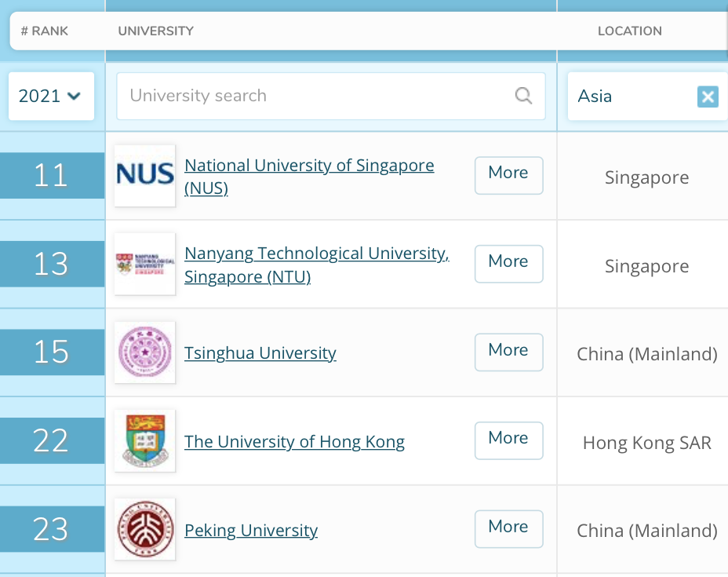The height and width of the screenshot is (577, 728).
Task: Select rank 23 cell
Action: 52,529
